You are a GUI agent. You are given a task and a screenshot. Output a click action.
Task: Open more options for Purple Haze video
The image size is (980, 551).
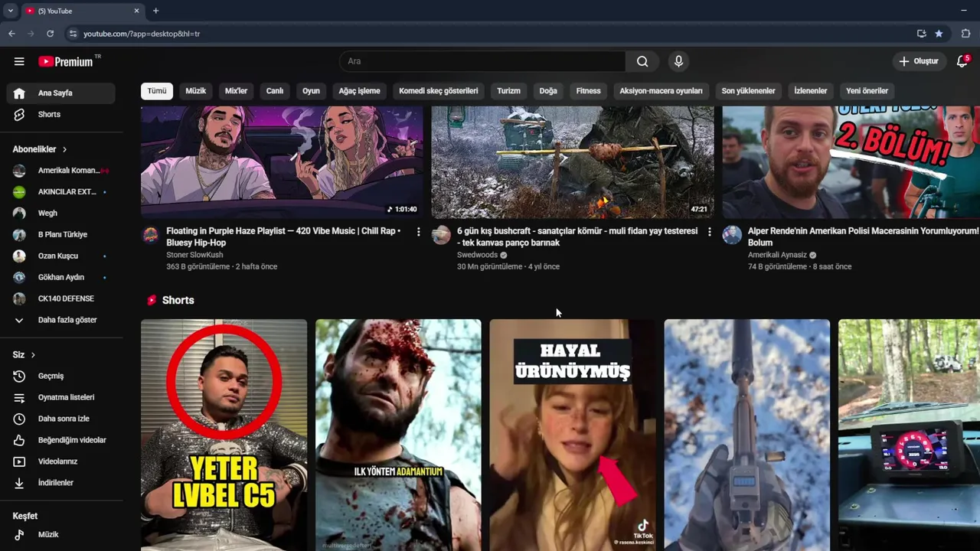[418, 232]
